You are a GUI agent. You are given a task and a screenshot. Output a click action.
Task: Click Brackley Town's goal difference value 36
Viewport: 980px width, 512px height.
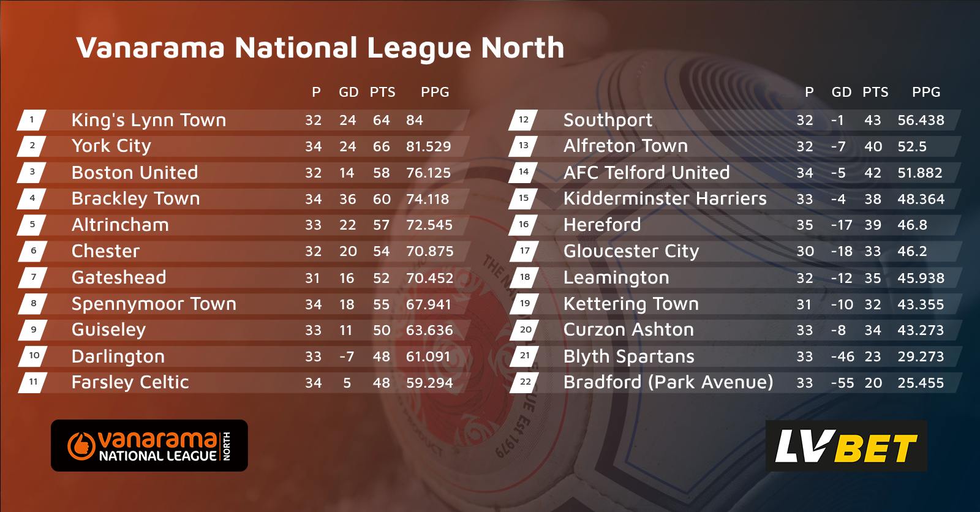click(347, 200)
